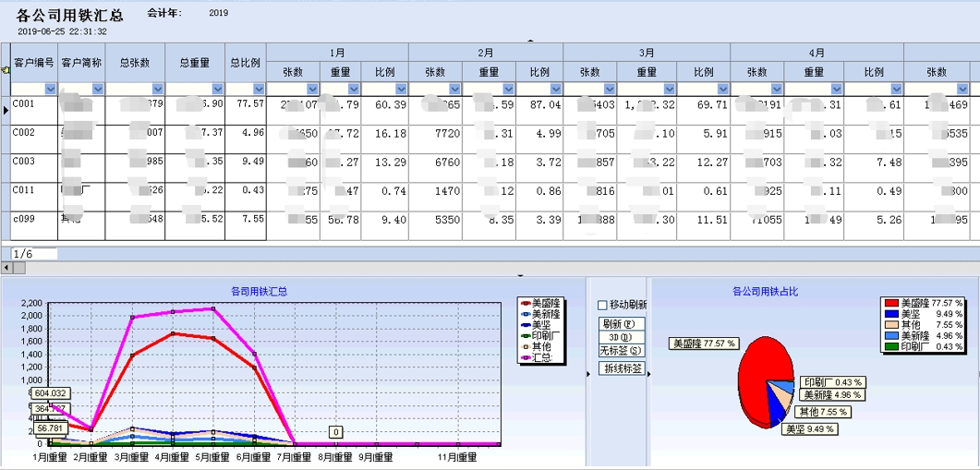
Task: Open the 总比例 column filter dropdown
Action: [260, 90]
